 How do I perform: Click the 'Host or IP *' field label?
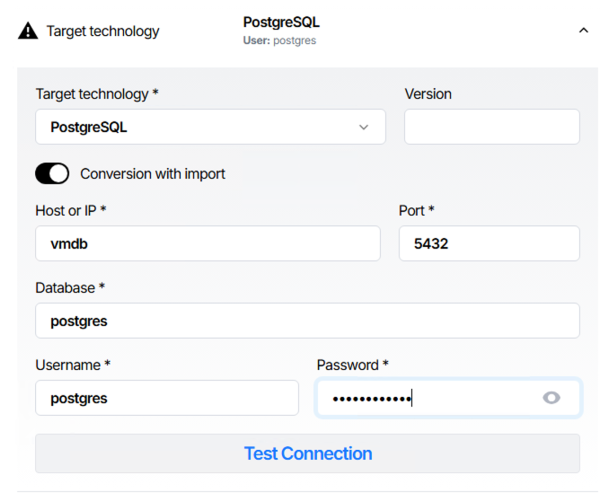tap(71, 211)
